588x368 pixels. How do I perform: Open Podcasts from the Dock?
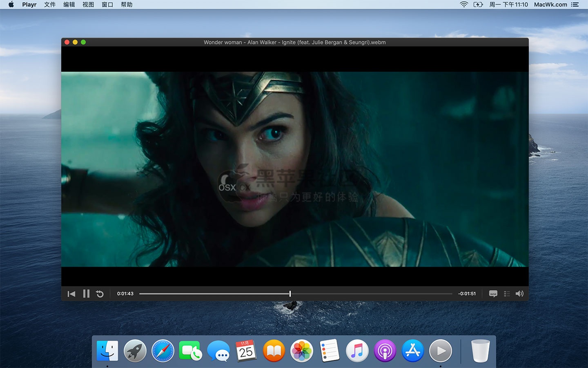[385, 351]
